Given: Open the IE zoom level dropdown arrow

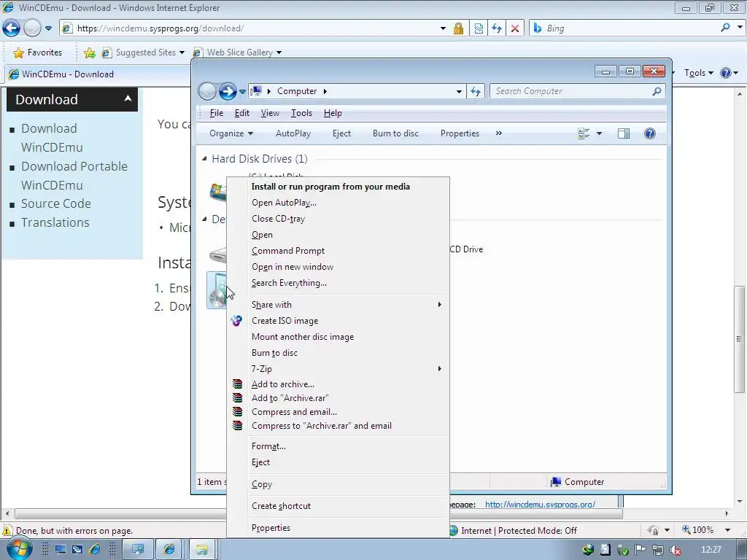Looking at the screenshot, I should [x=727, y=530].
